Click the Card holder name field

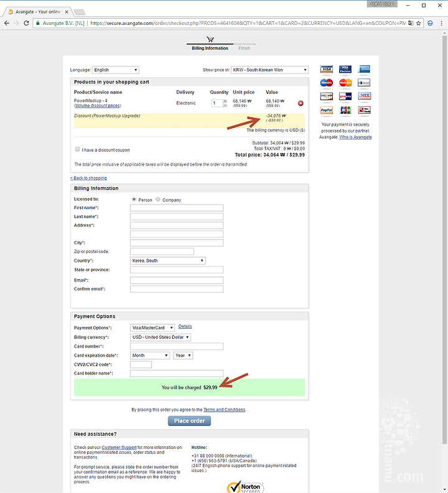coord(177,374)
